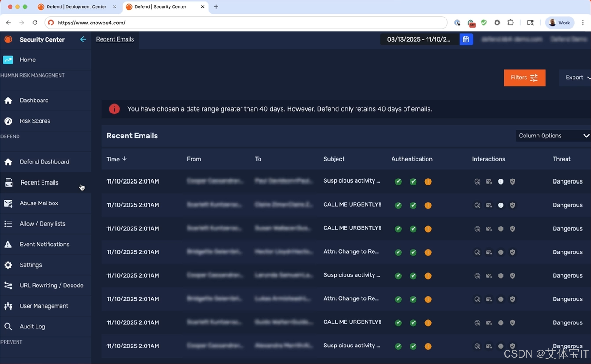The image size is (591, 364).
Task: Open the Settings gear icon in sidebar
Action: coord(8,265)
